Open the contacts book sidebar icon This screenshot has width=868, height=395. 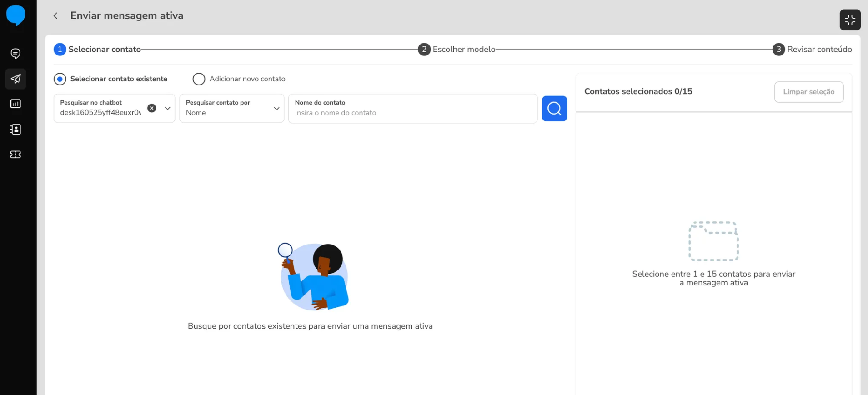tap(15, 130)
